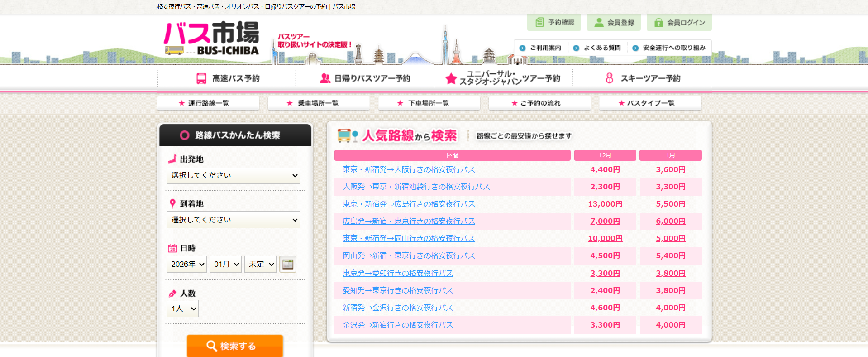Click the 予約確認 reservation check button
The height and width of the screenshot is (357, 868).
click(x=555, y=23)
